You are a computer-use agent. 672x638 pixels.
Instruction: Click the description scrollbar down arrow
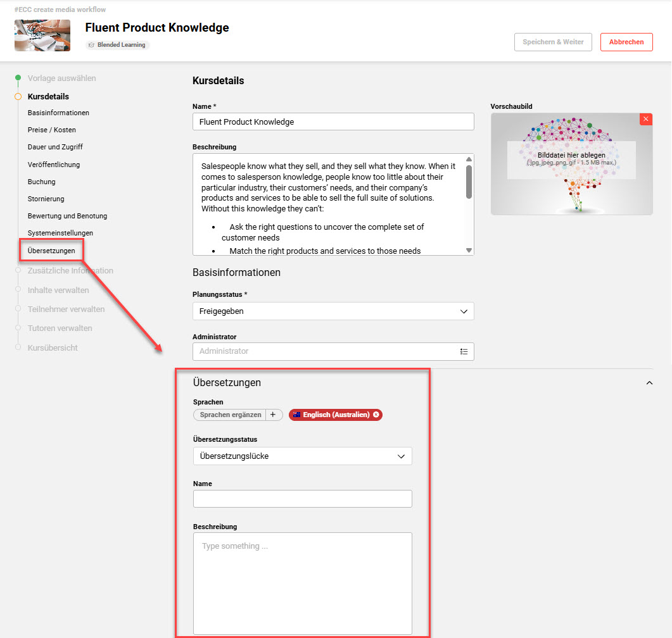(x=469, y=251)
